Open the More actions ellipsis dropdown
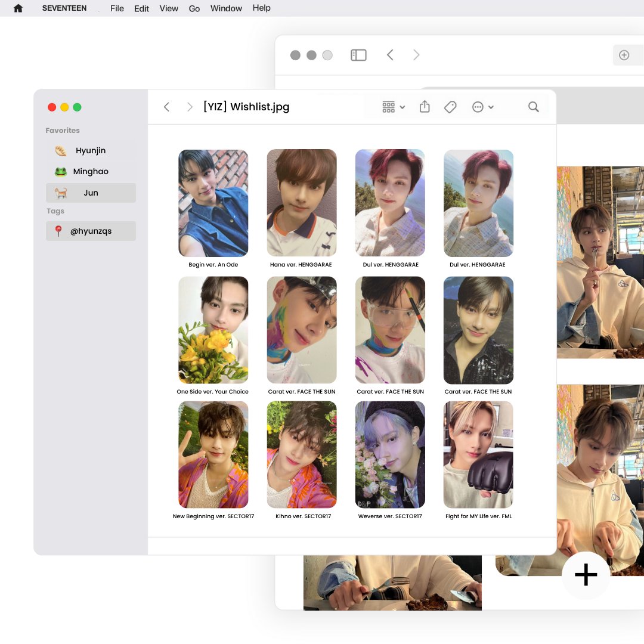The height and width of the screenshot is (644, 644). pyautogui.click(x=482, y=107)
